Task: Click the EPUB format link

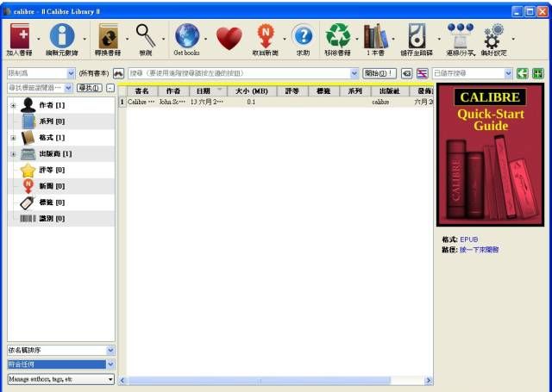Action: pos(468,240)
